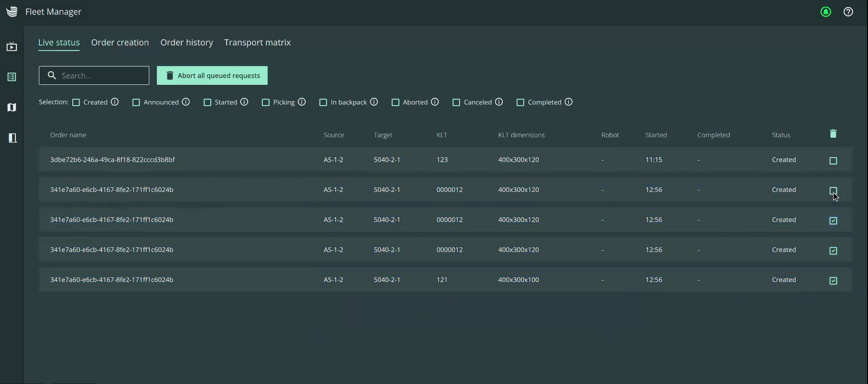
Task: Show info for the In backpack filter
Action: [374, 102]
